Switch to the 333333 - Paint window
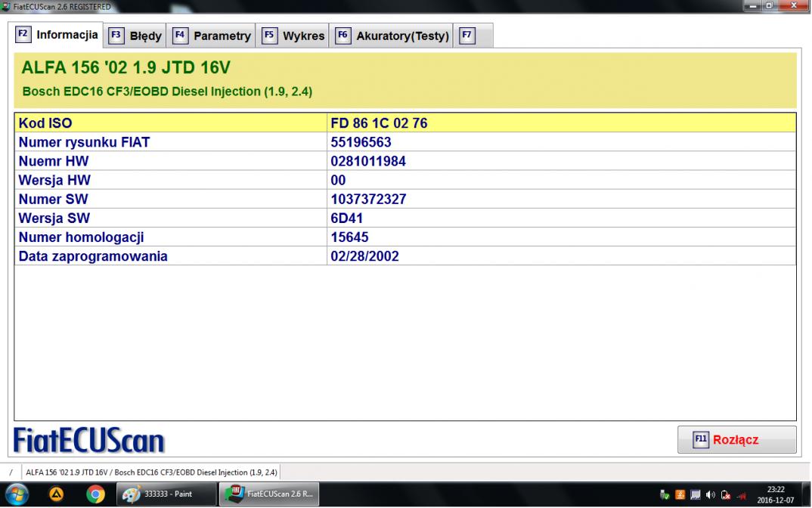 166,494
